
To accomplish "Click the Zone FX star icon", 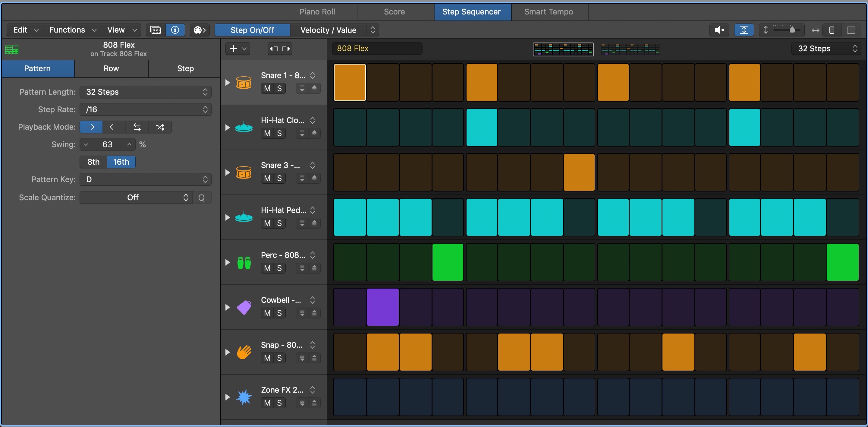I will click(244, 397).
